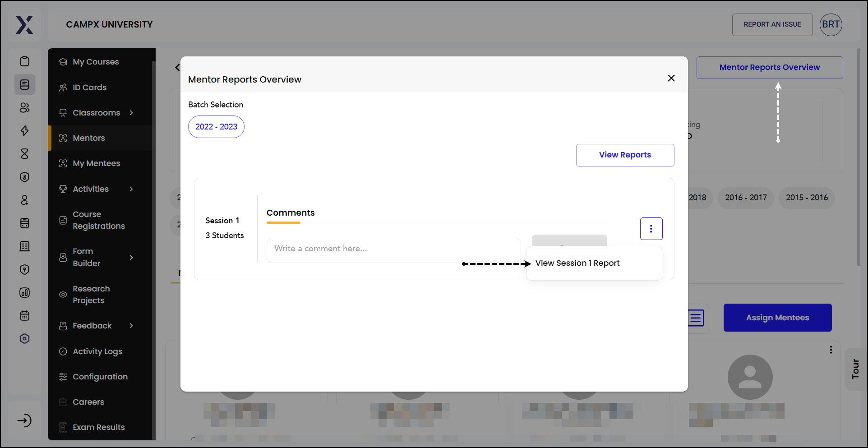Click REPORT AN ISSUE button

(x=772, y=25)
